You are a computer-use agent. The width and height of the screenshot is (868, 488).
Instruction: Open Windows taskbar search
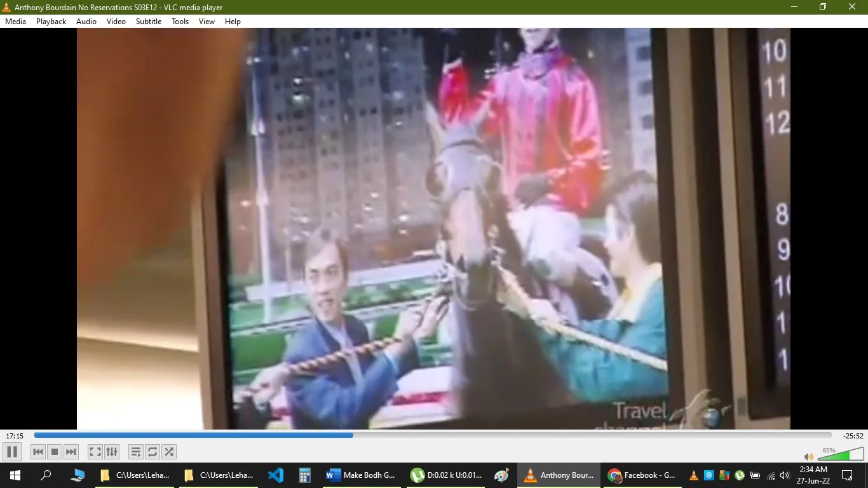pyautogui.click(x=46, y=475)
